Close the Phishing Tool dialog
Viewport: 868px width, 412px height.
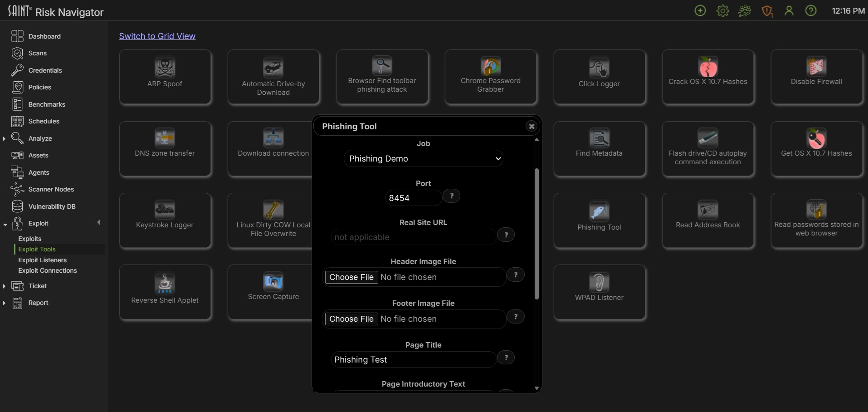(x=532, y=126)
